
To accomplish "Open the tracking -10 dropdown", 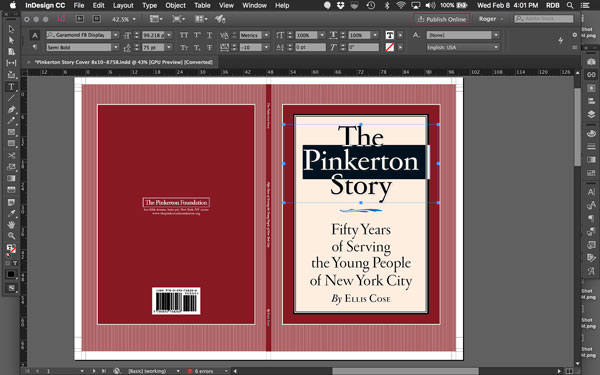I will [267, 47].
